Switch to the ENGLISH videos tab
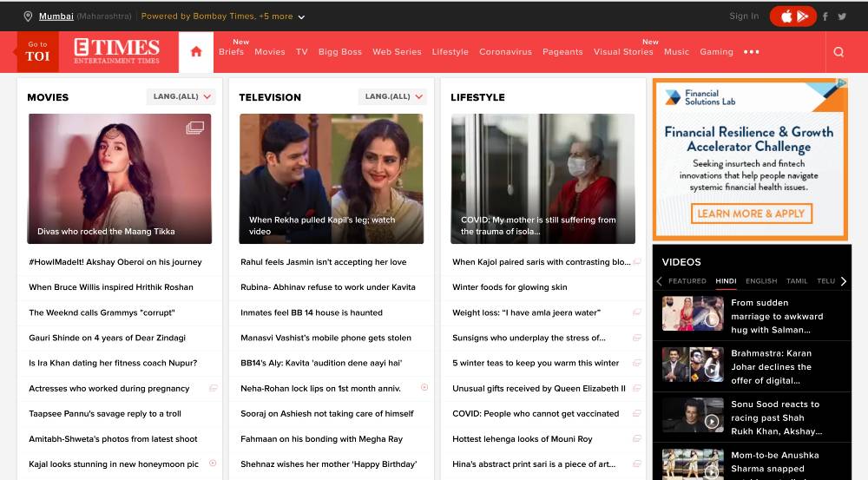Image resolution: width=868 pixels, height=480 pixels. (761, 281)
